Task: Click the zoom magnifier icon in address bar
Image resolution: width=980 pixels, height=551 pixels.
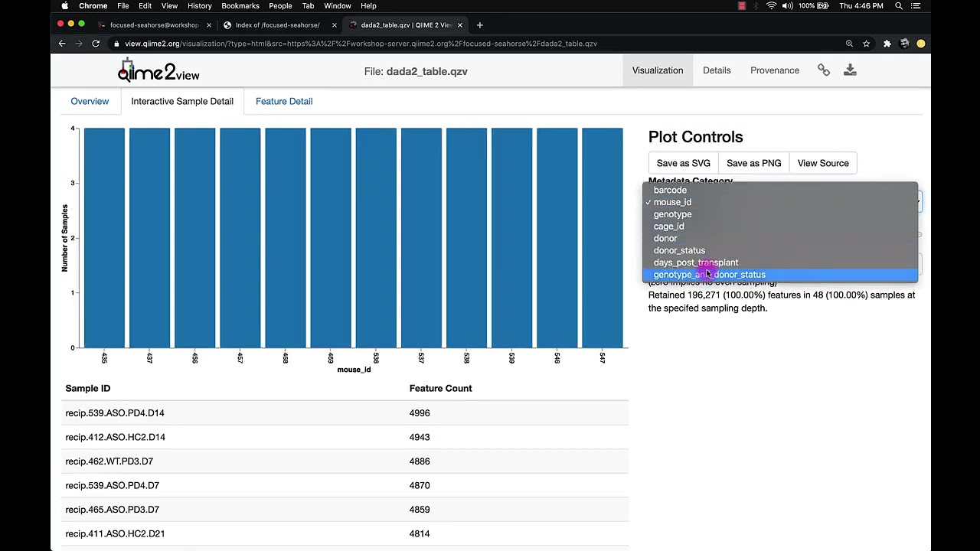Action: point(849,44)
